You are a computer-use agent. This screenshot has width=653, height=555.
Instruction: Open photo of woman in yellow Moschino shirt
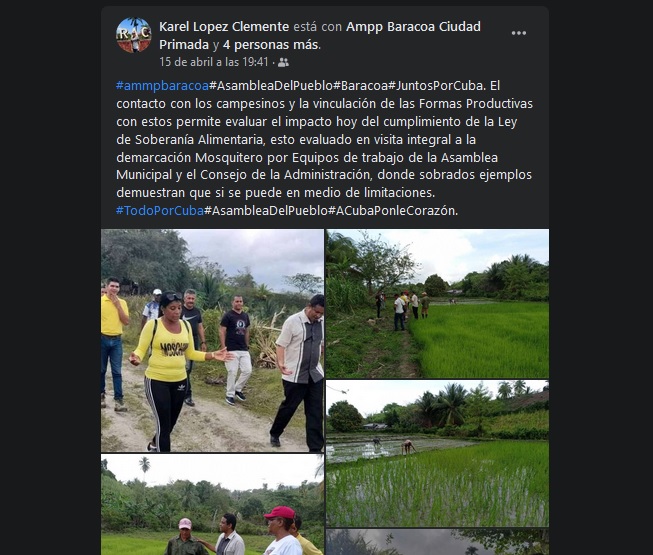point(212,341)
